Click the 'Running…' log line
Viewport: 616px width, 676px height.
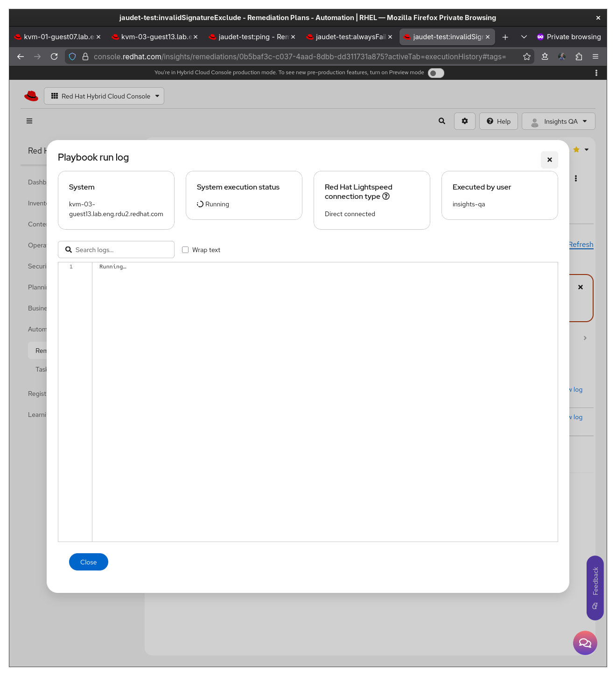113,267
